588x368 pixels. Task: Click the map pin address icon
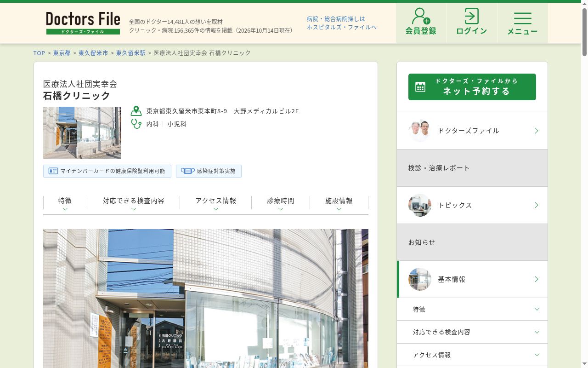point(136,111)
